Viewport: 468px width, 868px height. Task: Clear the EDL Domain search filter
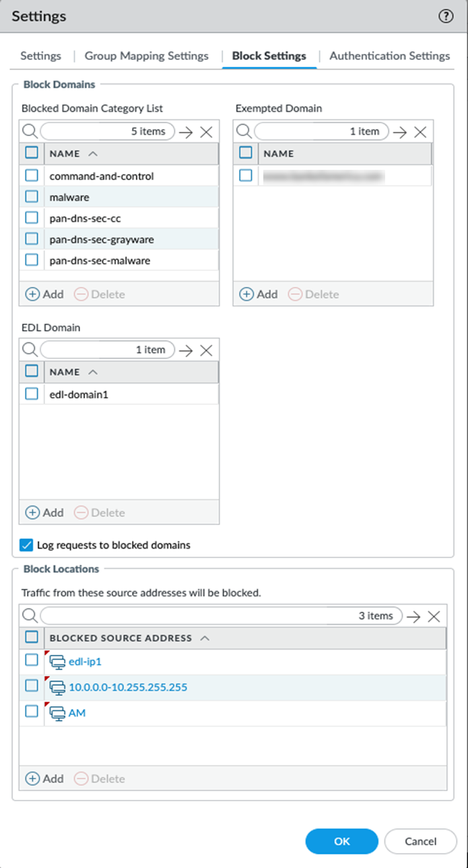pos(206,350)
